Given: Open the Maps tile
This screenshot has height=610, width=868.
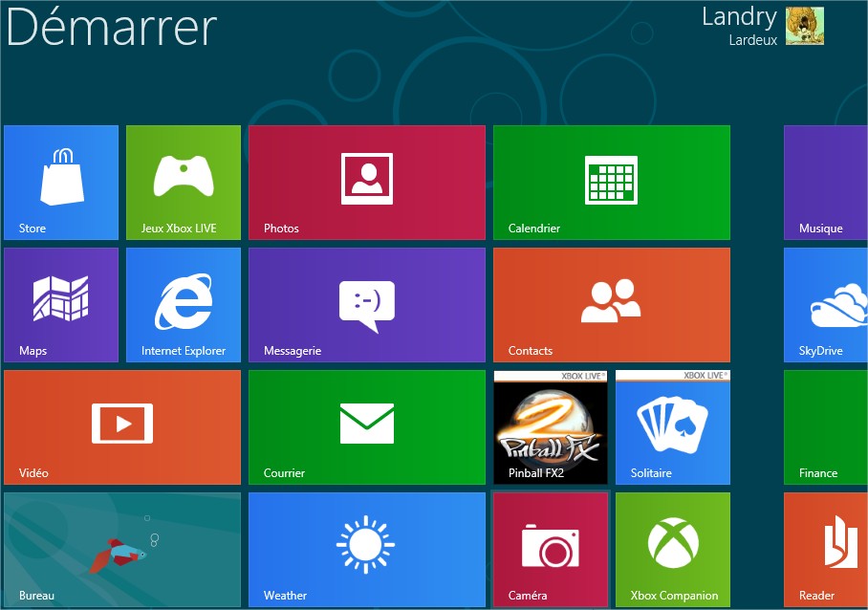Looking at the screenshot, I should (61, 305).
